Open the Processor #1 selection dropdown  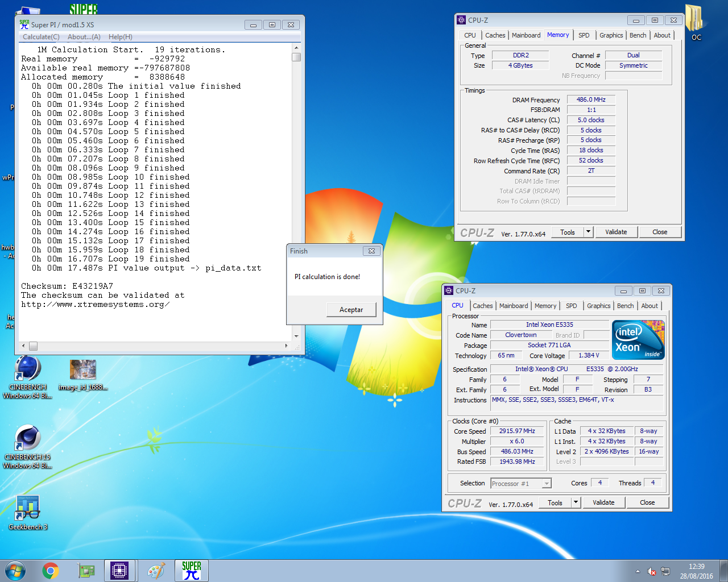521,483
